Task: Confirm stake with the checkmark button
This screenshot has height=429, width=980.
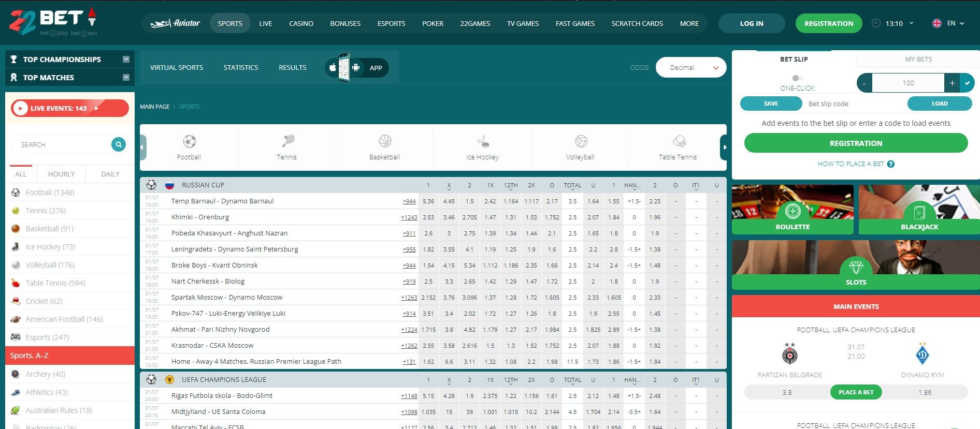Action: (967, 83)
